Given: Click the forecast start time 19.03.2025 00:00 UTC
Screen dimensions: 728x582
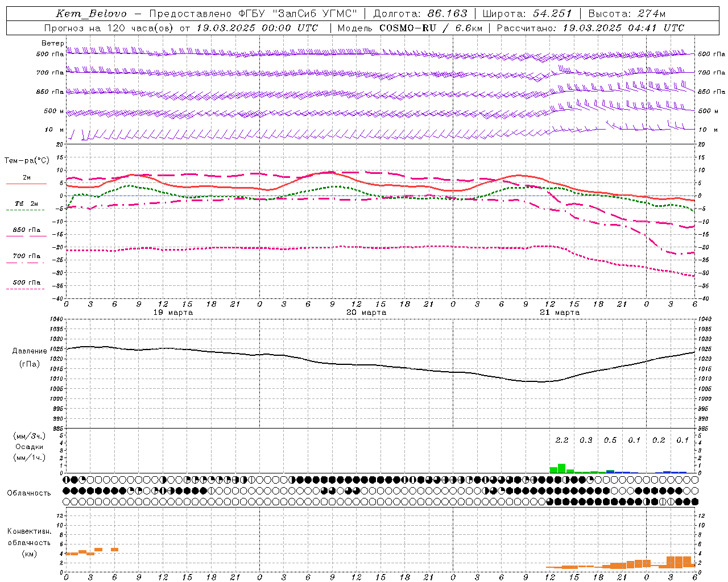Looking at the screenshot, I should (x=257, y=28).
